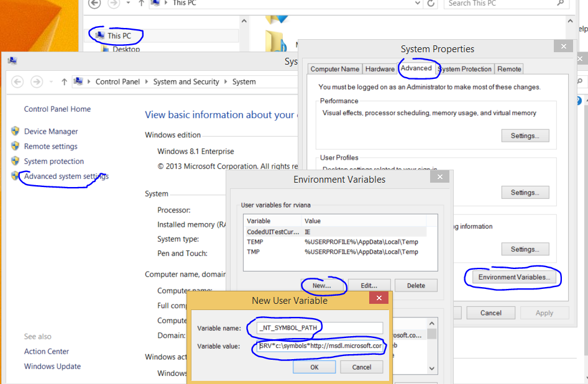
Task: Open the Windows Update link
Action: pos(52,366)
